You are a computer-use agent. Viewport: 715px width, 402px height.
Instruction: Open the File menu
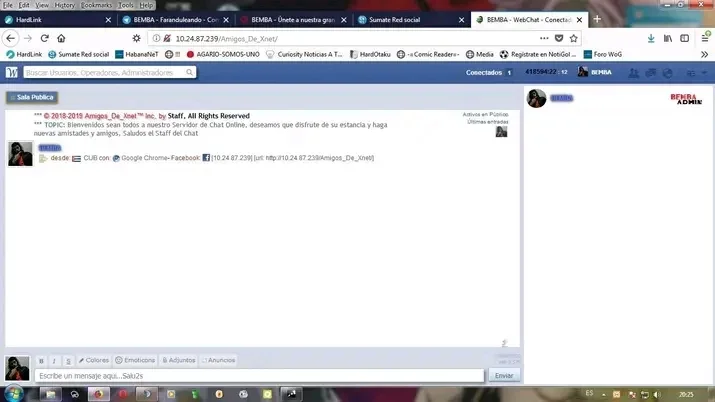click(x=8, y=5)
